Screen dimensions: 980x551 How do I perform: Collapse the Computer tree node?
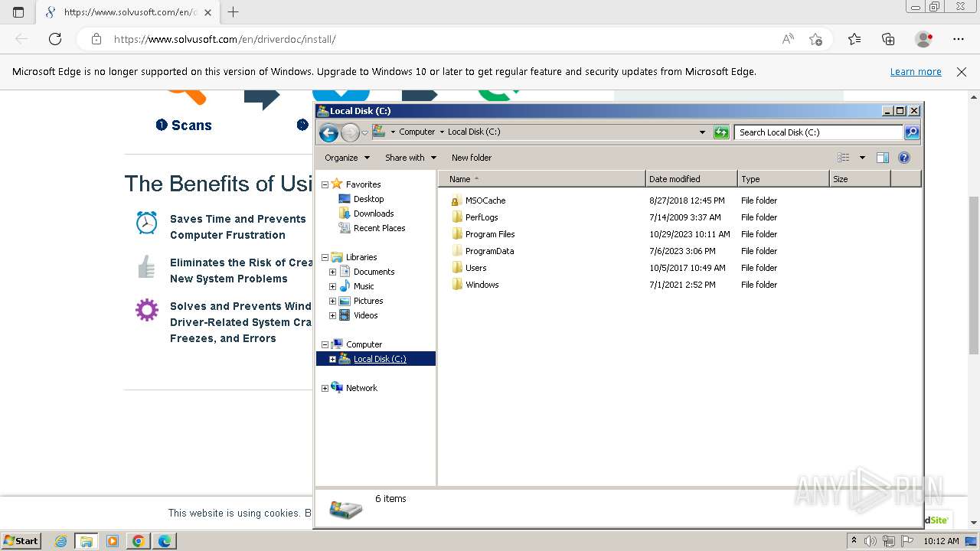pyautogui.click(x=325, y=344)
